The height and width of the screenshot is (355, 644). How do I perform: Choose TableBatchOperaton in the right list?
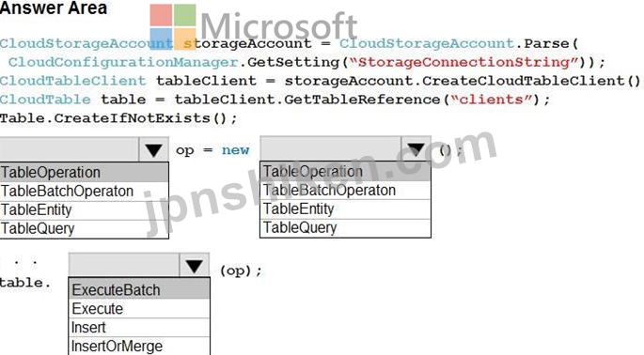tap(345, 190)
